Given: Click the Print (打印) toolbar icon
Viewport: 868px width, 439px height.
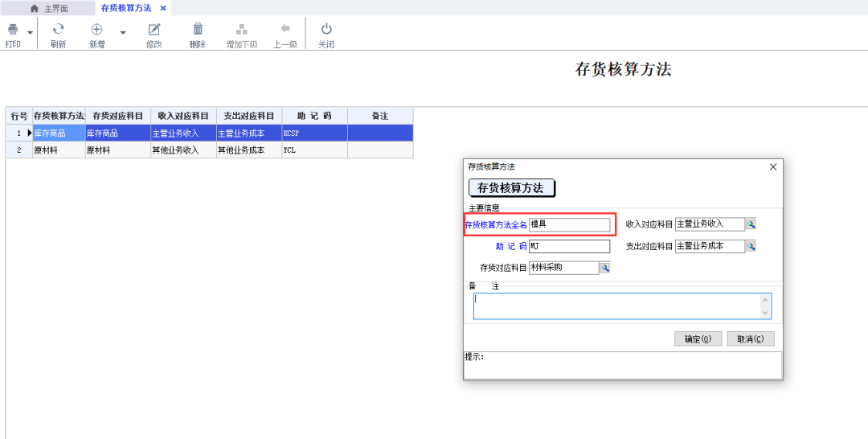Looking at the screenshot, I should pyautogui.click(x=13, y=30).
